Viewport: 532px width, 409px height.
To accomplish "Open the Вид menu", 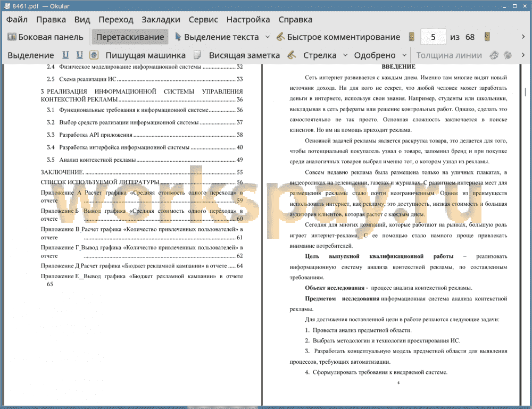I will click(82, 20).
